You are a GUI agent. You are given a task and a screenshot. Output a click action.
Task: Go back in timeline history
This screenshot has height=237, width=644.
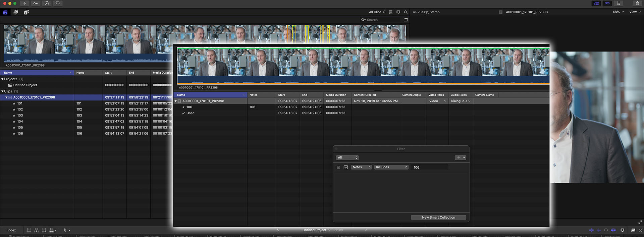coord(278,230)
